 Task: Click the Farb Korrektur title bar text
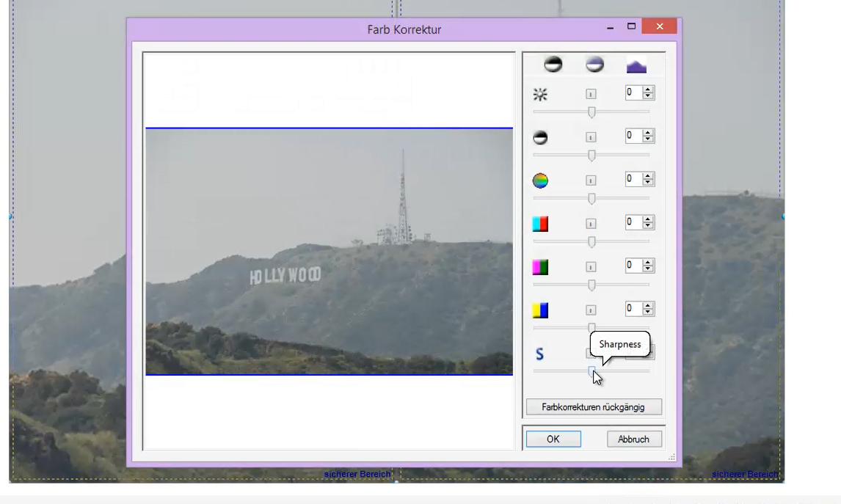click(404, 29)
